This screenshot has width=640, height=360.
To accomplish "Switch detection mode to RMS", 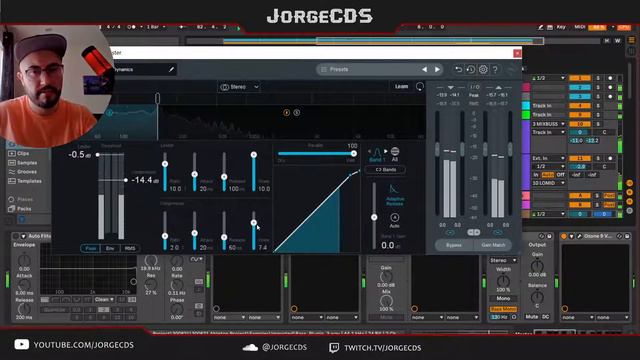I will pos(130,248).
